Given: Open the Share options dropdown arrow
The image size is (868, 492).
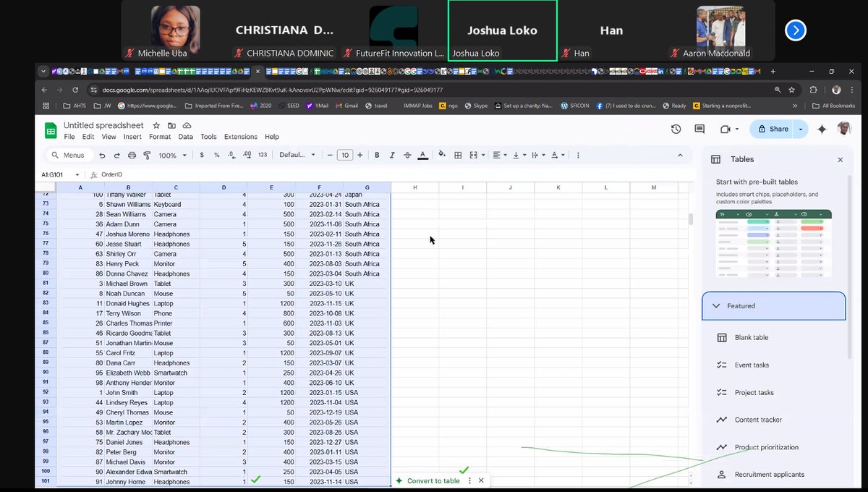Looking at the screenshot, I should [x=800, y=129].
